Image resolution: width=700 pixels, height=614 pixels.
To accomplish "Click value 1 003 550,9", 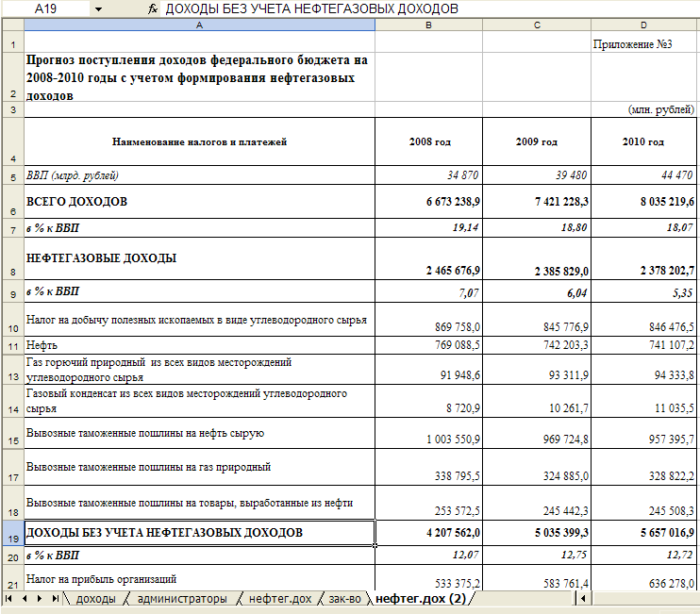I will [x=428, y=433].
